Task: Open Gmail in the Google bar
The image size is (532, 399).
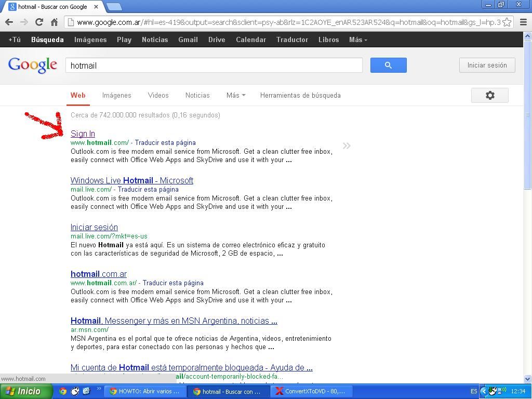Action: (x=188, y=39)
